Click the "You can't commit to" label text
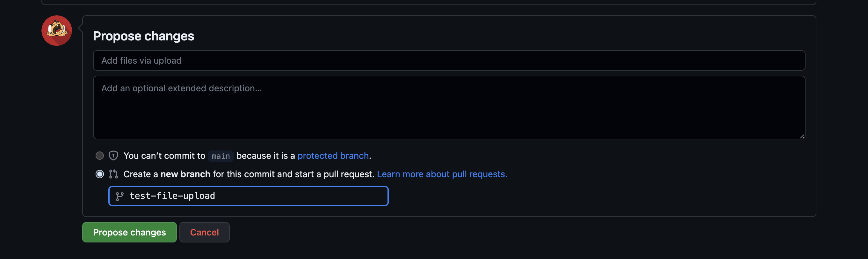868x259 pixels. [164, 156]
